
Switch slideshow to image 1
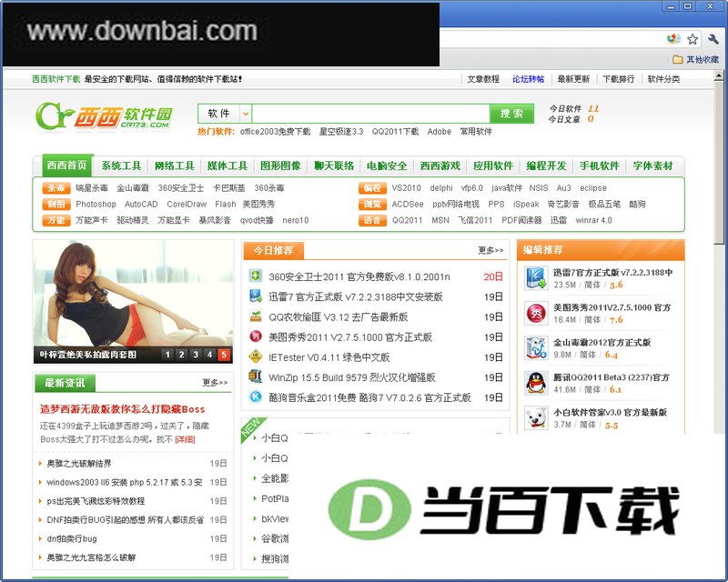point(167,355)
